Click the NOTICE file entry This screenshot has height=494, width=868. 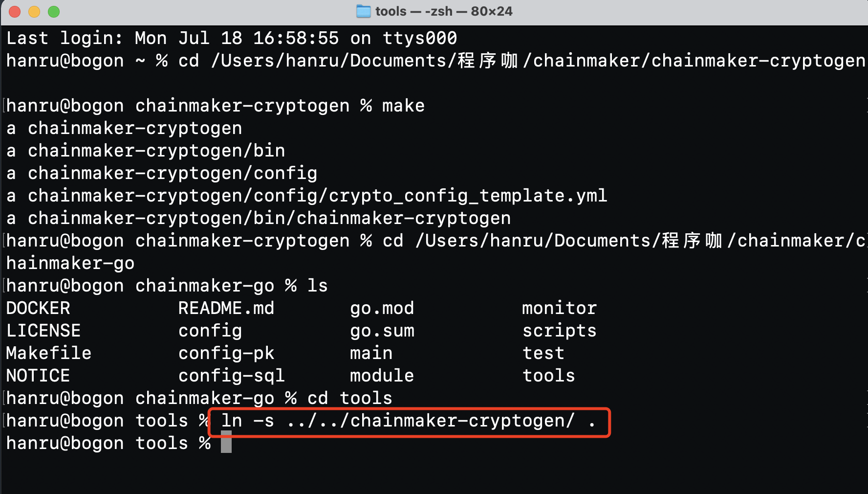point(38,376)
